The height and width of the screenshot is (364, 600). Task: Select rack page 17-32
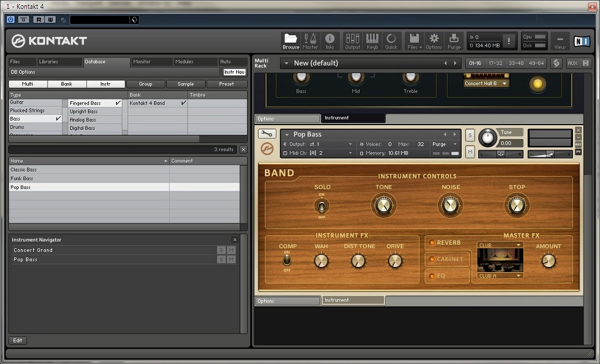[x=496, y=63]
